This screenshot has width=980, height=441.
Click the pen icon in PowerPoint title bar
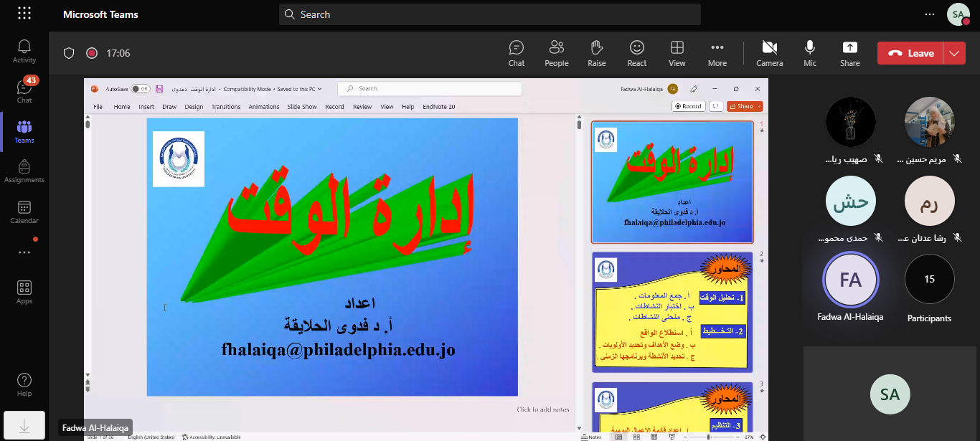(x=694, y=89)
